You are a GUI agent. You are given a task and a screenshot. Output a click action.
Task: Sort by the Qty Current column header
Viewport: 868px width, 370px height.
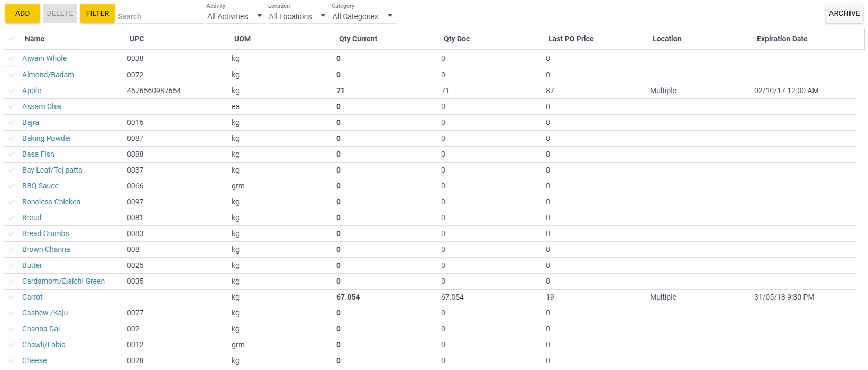click(x=358, y=39)
